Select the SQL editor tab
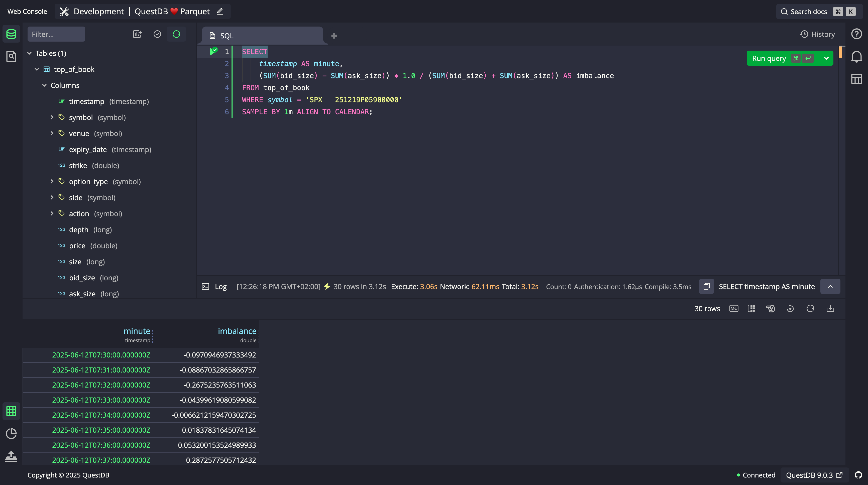 coord(263,36)
